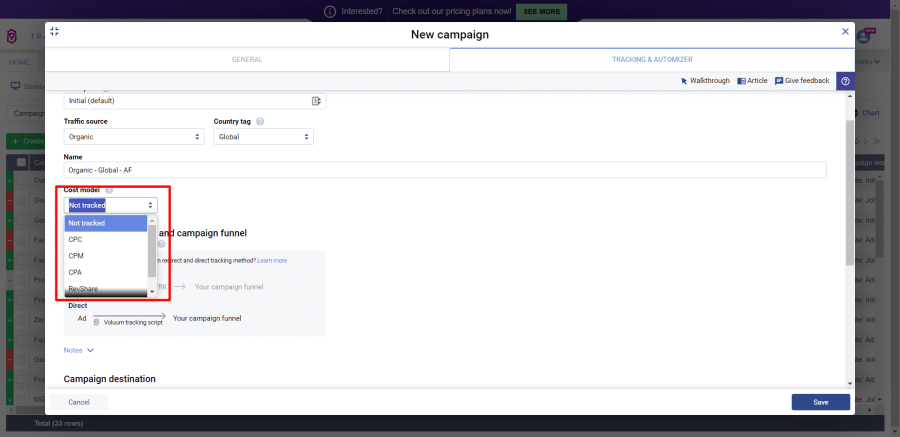
Task: Click SEE MORE in pricing banner
Action: [541, 11]
